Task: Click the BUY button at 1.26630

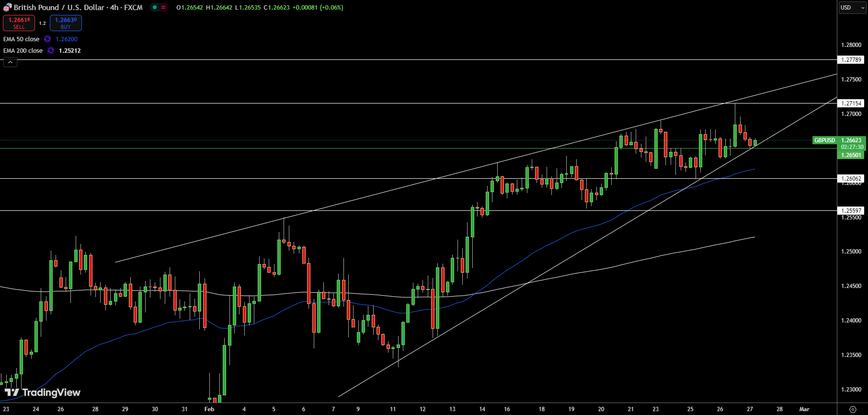Action: pos(66,23)
